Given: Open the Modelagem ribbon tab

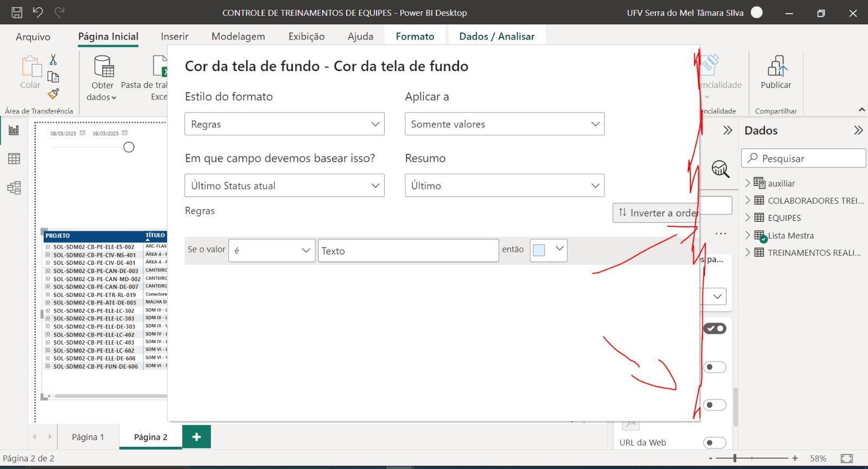Looking at the screenshot, I should pyautogui.click(x=238, y=36).
